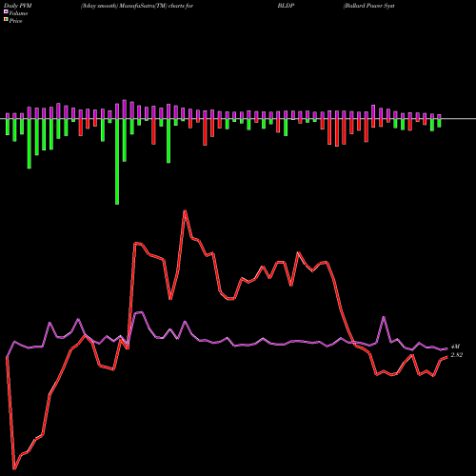Click the '2.52' last price value
The height and width of the screenshot is (476, 476).
point(457,355)
